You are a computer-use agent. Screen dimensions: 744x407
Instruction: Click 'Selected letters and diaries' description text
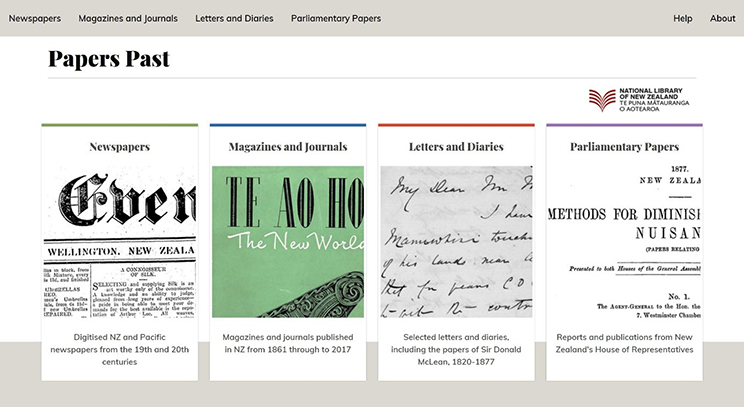[456, 350]
